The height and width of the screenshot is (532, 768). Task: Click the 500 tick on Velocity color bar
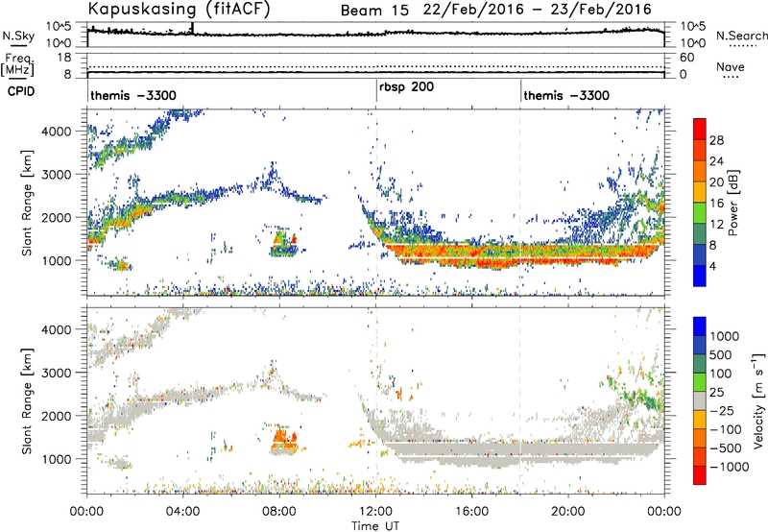720,355
